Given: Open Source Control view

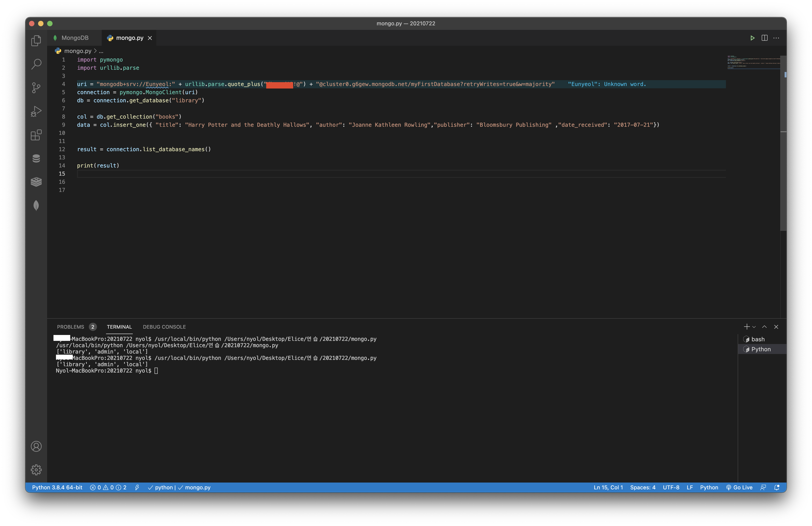Looking at the screenshot, I should (36, 88).
